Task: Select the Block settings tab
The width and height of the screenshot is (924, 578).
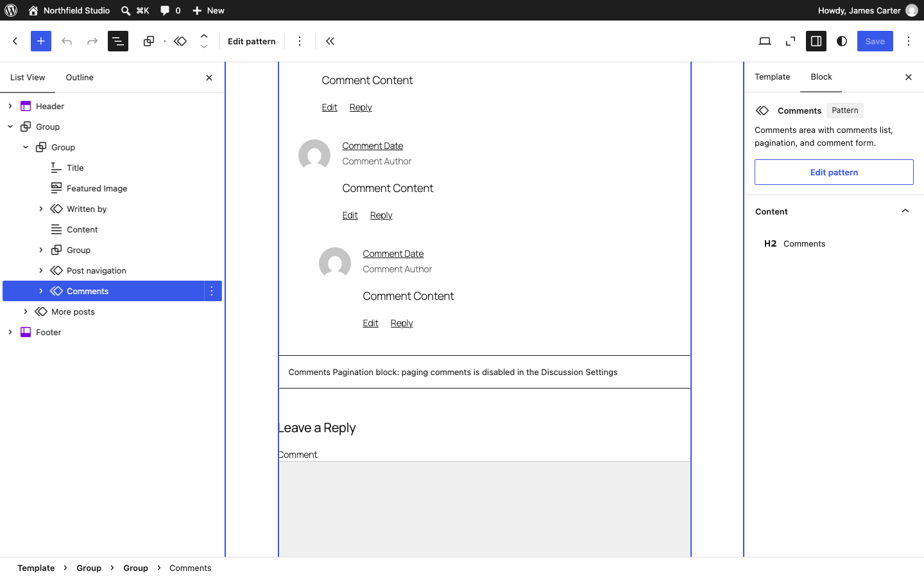Action: (821, 77)
